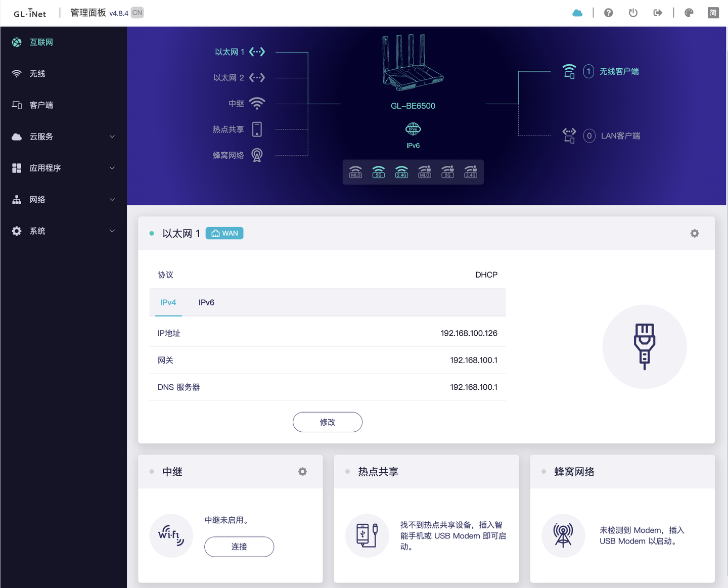Click the WAN badge beside 以太网 1

(x=224, y=233)
